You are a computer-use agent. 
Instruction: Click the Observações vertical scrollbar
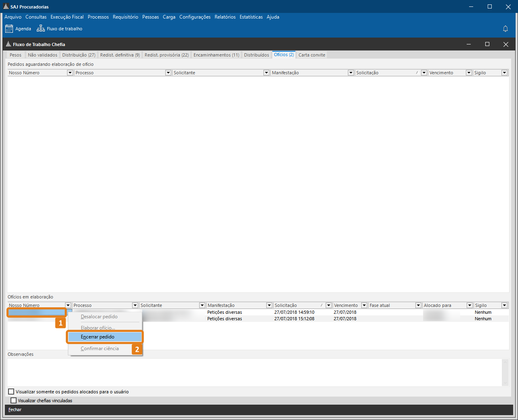click(x=505, y=372)
